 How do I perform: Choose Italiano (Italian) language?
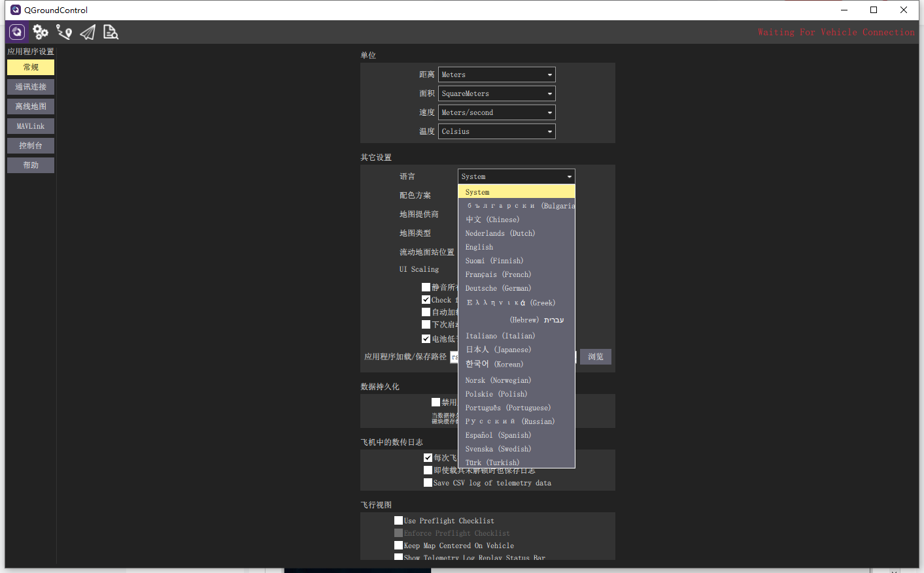(x=517, y=336)
